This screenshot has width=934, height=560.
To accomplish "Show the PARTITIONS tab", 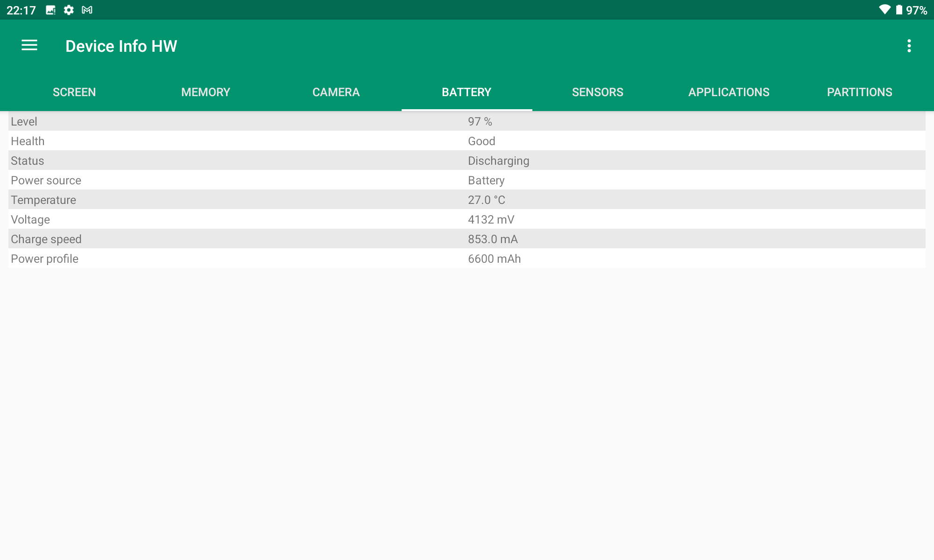I will (859, 92).
